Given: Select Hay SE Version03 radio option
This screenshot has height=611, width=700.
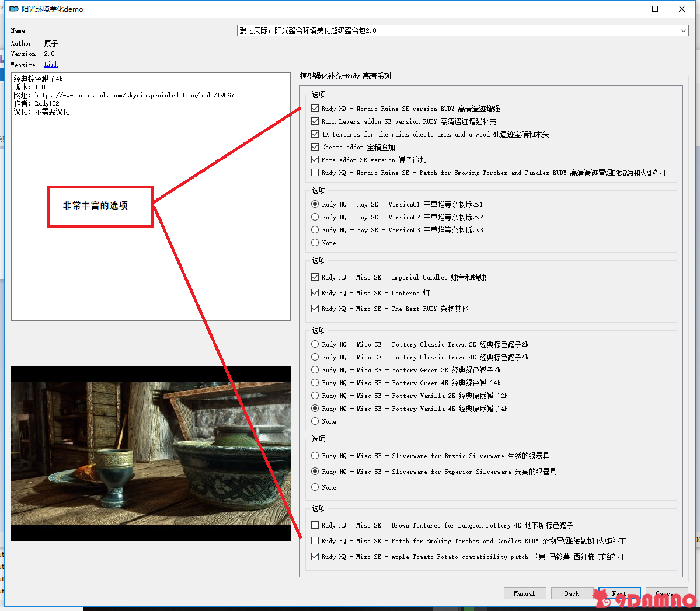Looking at the screenshot, I should pyautogui.click(x=315, y=230).
